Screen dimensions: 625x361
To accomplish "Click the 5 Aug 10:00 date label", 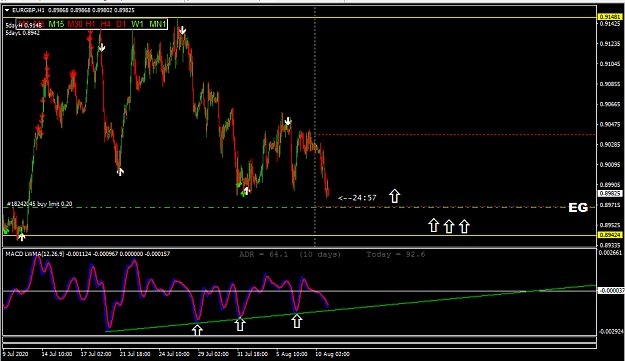I will tap(292, 354).
